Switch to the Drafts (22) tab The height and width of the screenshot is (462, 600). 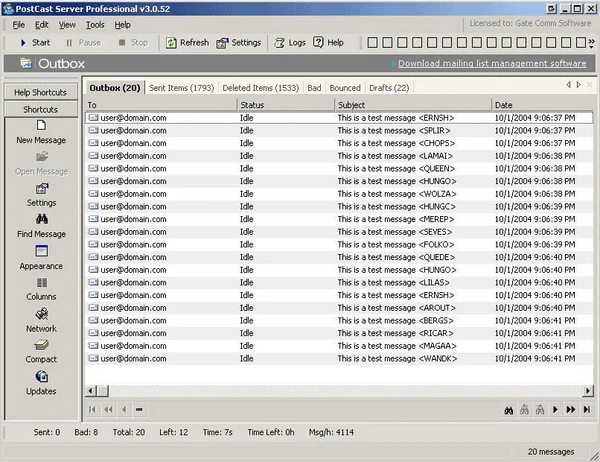click(x=389, y=88)
